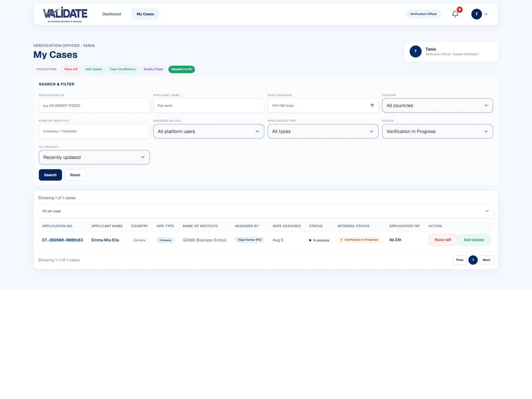Select the Add Update action chip

click(x=94, y=69)
